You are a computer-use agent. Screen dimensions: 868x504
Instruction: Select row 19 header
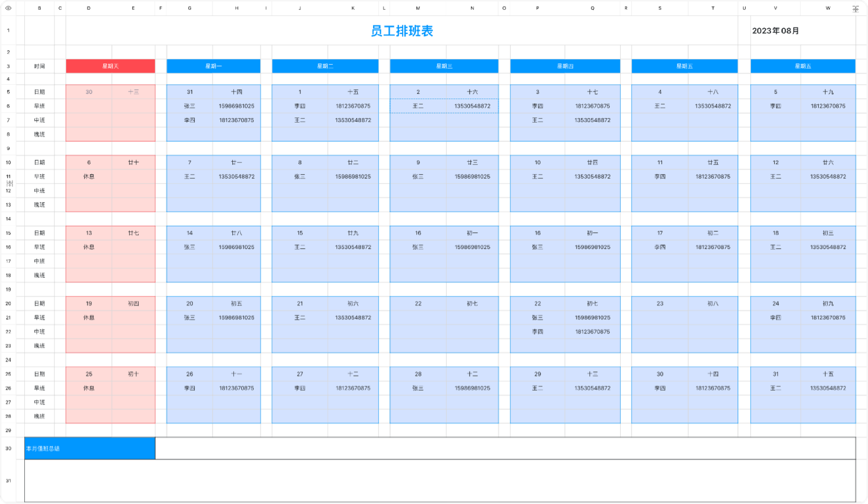[x=8, y=290]
